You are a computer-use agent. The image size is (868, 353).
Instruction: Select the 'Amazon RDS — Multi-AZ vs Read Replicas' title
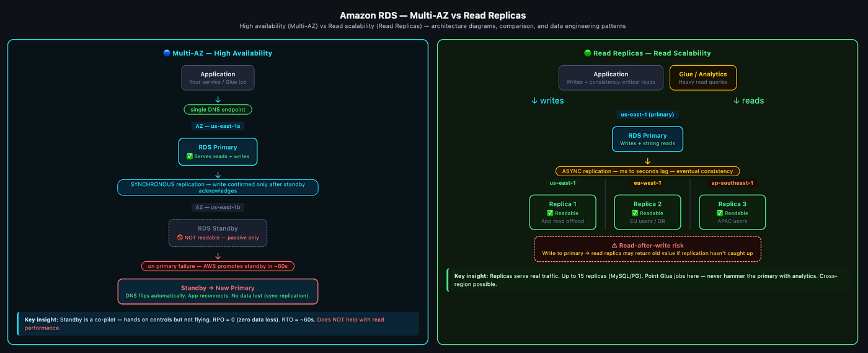(x=433, y=15)
